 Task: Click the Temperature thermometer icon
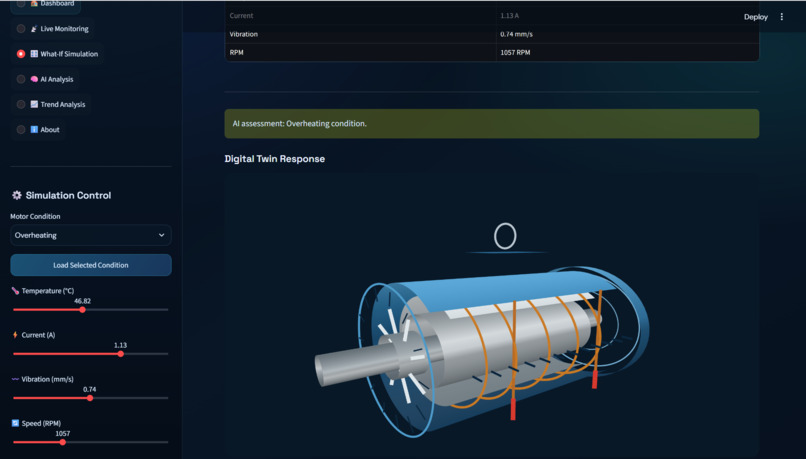coord(15,291)
